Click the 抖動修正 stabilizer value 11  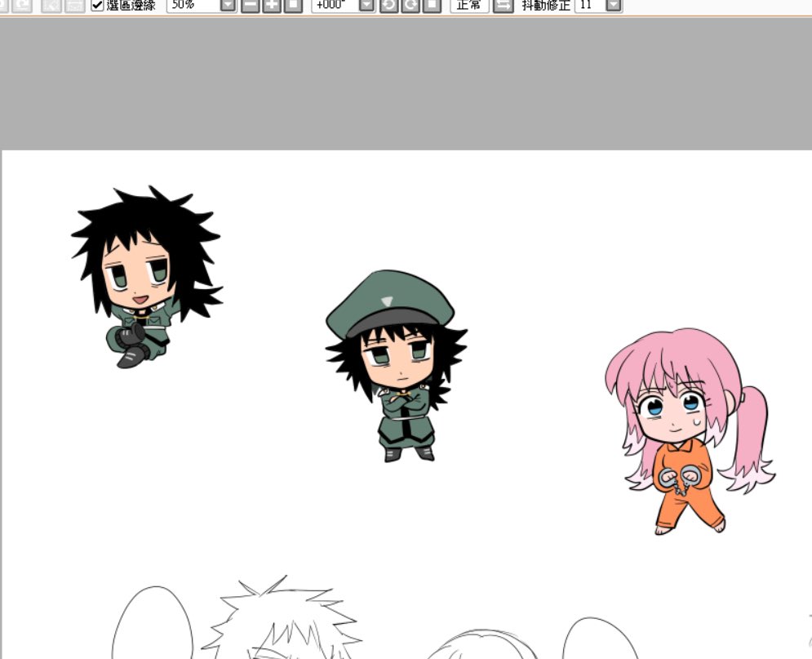click(590, 5)
